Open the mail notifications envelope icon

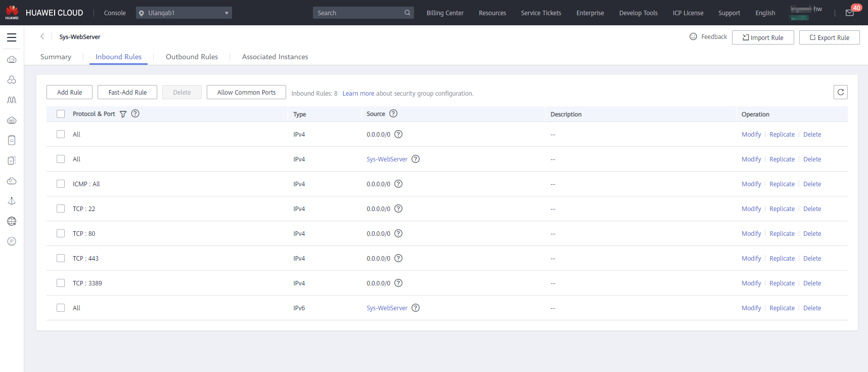point(850,13)
